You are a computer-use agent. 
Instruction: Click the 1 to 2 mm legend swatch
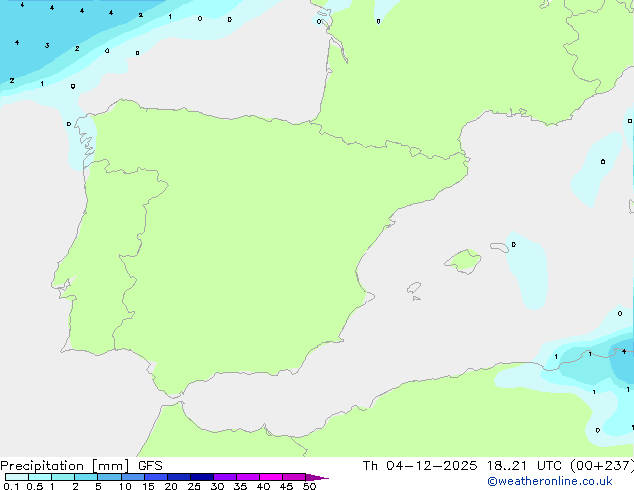(x=63, y=477)
